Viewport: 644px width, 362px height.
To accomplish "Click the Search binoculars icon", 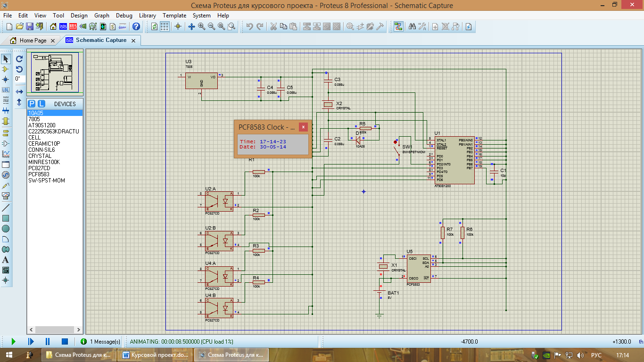I will coord(412,26).
